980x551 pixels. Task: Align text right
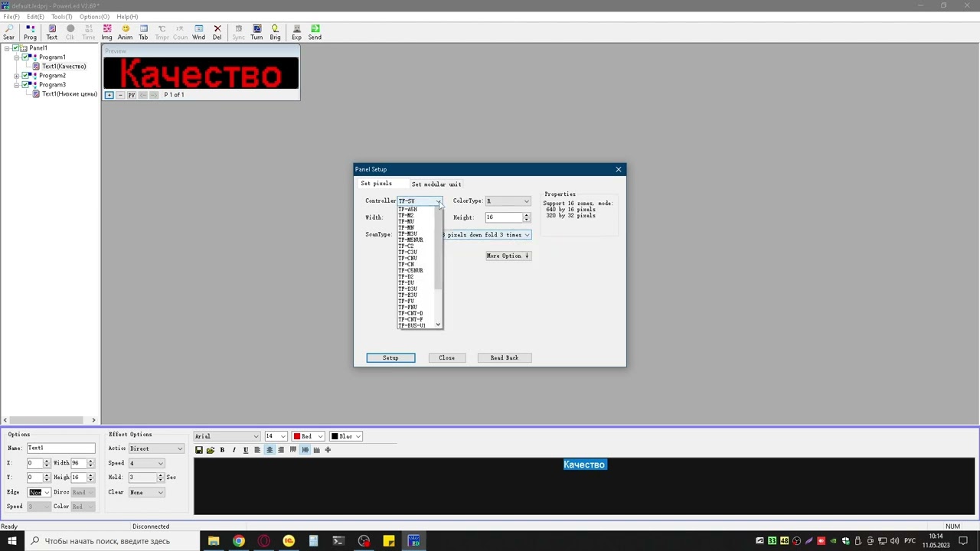tap(281, 450)
